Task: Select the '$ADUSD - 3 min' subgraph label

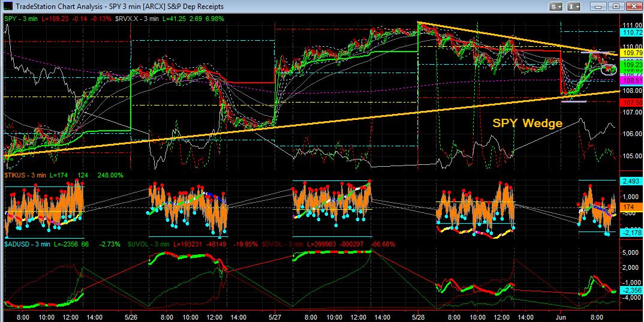Action: [x=26, y=244]
